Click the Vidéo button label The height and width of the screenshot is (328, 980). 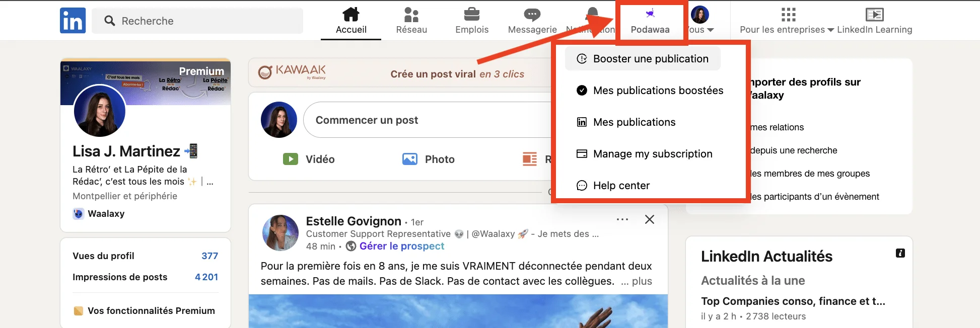tap(320, 159)
